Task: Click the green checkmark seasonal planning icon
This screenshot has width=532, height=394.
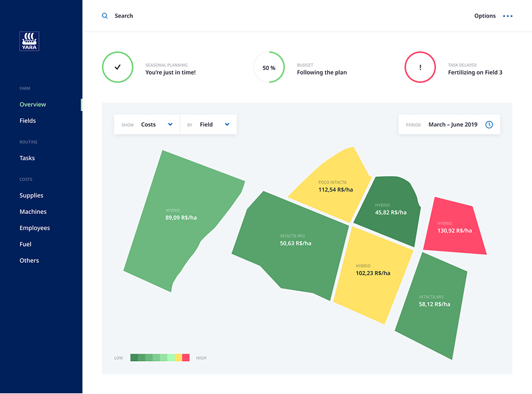Action: click(x=118, y=67)
